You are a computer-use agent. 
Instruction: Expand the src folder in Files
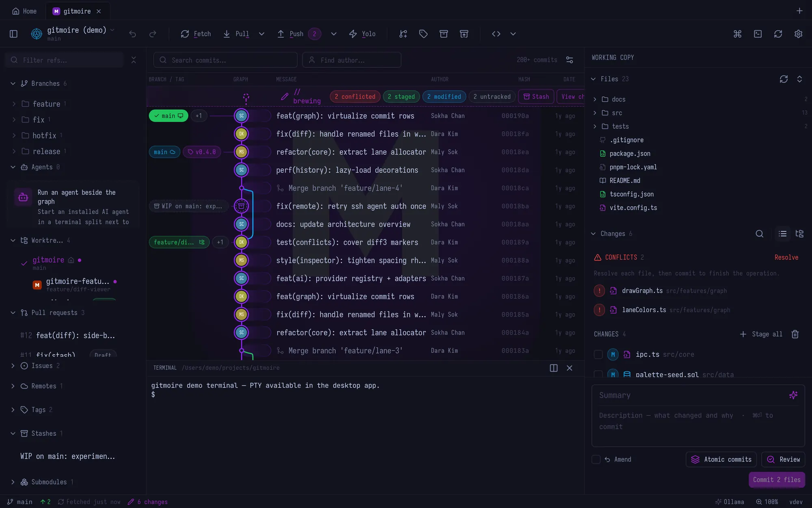pyautogui.click(x=595, y=113)
